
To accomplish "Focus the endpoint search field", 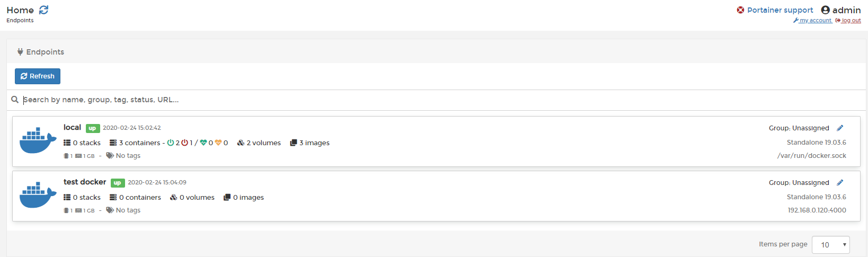I will tap(442, 100).
